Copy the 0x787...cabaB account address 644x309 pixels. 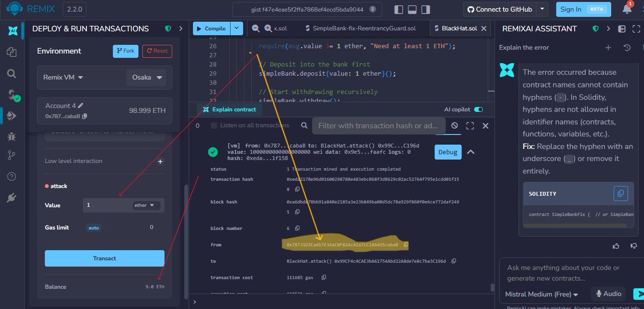pyautogui.click(x=84, y=116)
